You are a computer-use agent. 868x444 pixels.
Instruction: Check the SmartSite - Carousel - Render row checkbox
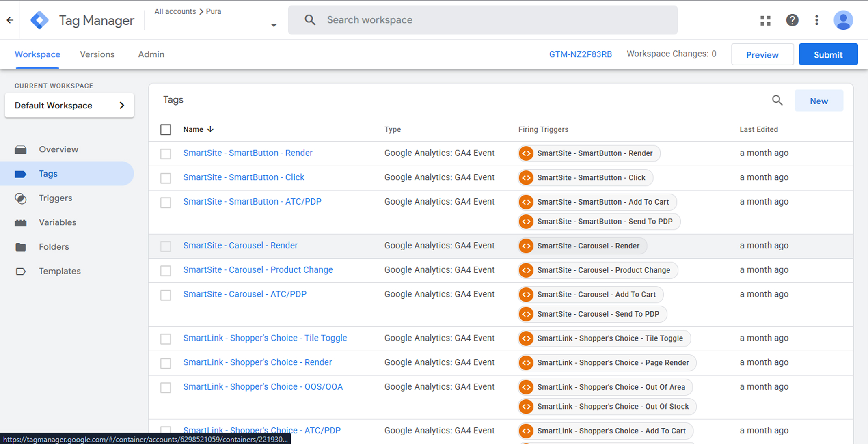click(x=166, y=246)
